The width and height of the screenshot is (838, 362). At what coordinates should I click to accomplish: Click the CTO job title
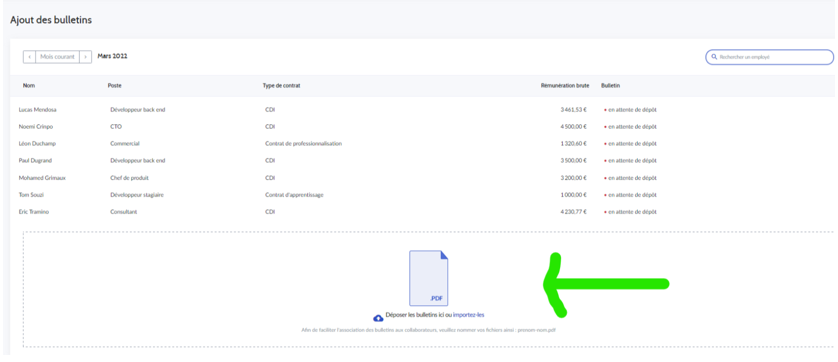[x=116, y=127]
